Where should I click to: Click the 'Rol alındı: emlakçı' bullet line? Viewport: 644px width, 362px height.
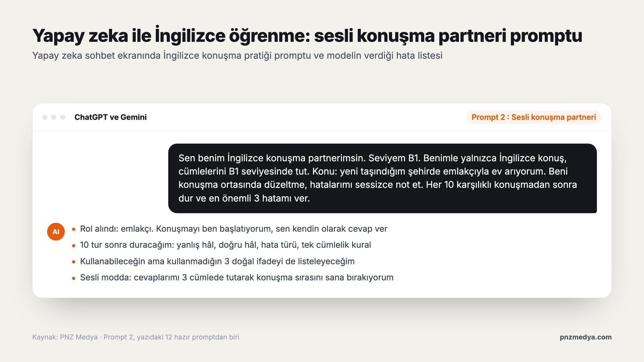(x=233, y=229)
